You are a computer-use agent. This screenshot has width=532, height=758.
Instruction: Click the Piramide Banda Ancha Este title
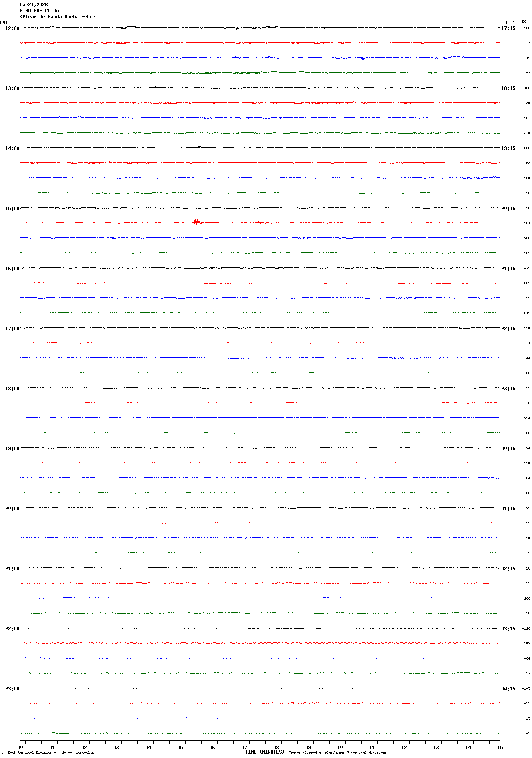[x=58, y=17]
